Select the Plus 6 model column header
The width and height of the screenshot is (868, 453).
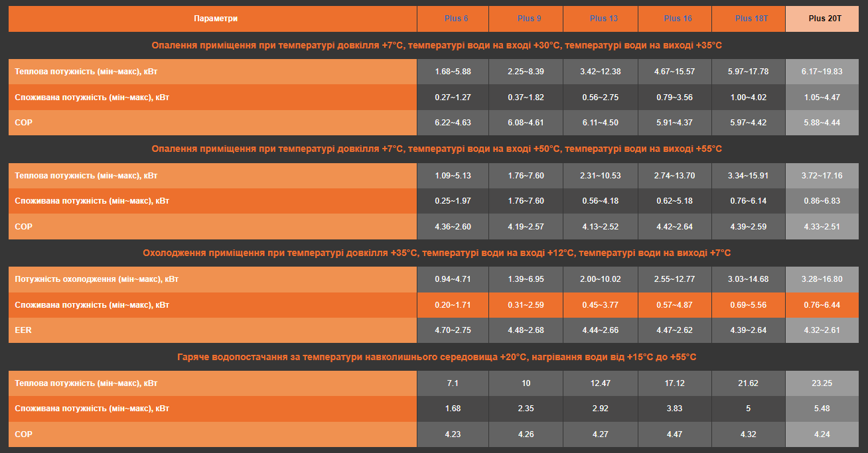tap(456, 19)
